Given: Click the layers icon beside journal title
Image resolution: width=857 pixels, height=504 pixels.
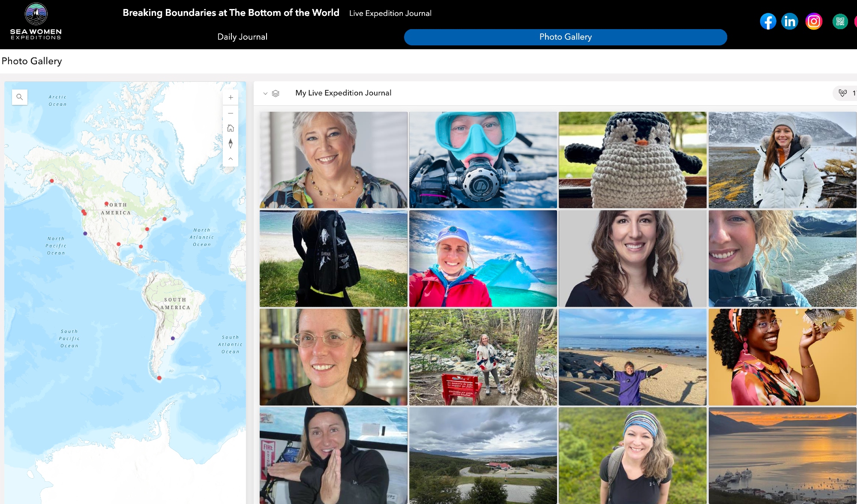Looking at the screenshot, I should pyautogui.click(x=276, y=93).
